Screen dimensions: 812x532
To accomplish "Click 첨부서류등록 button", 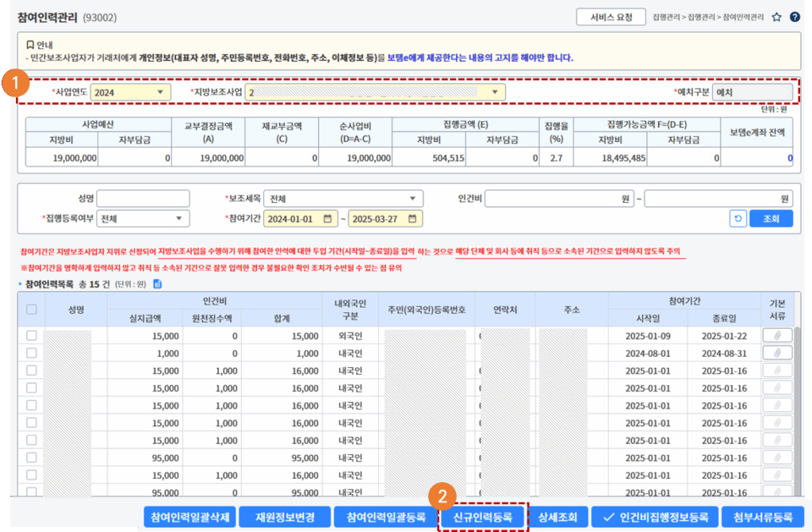I will [763, 517].
